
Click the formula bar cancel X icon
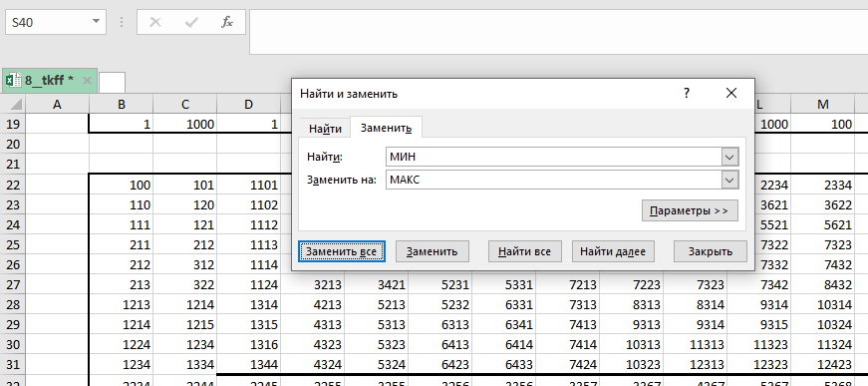click(155, 22)
